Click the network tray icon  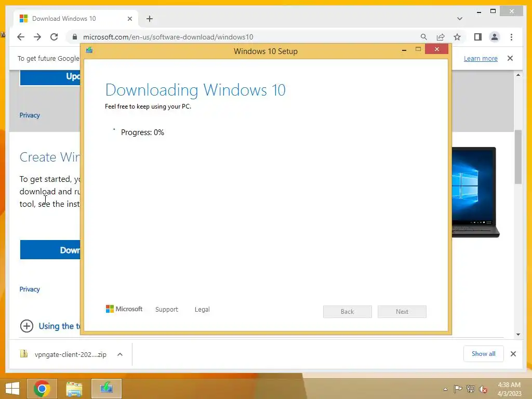pyautogui.click(x=471, y=389)
